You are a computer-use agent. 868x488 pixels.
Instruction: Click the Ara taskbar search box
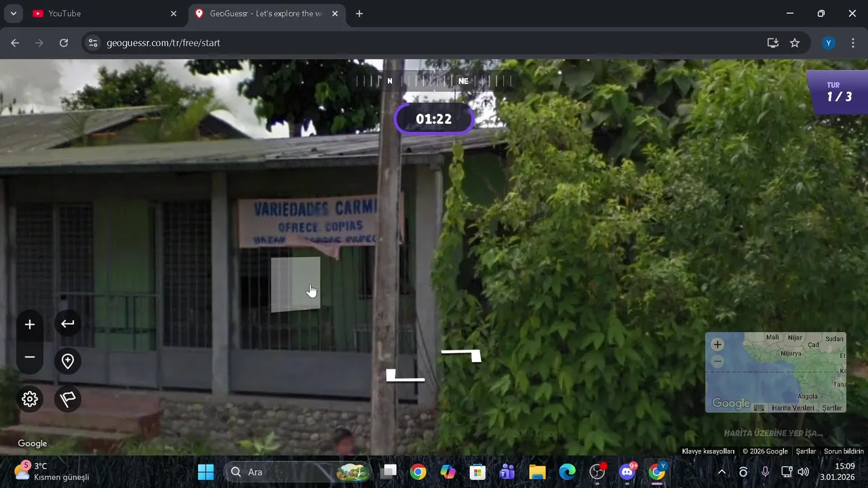(298, 472)
